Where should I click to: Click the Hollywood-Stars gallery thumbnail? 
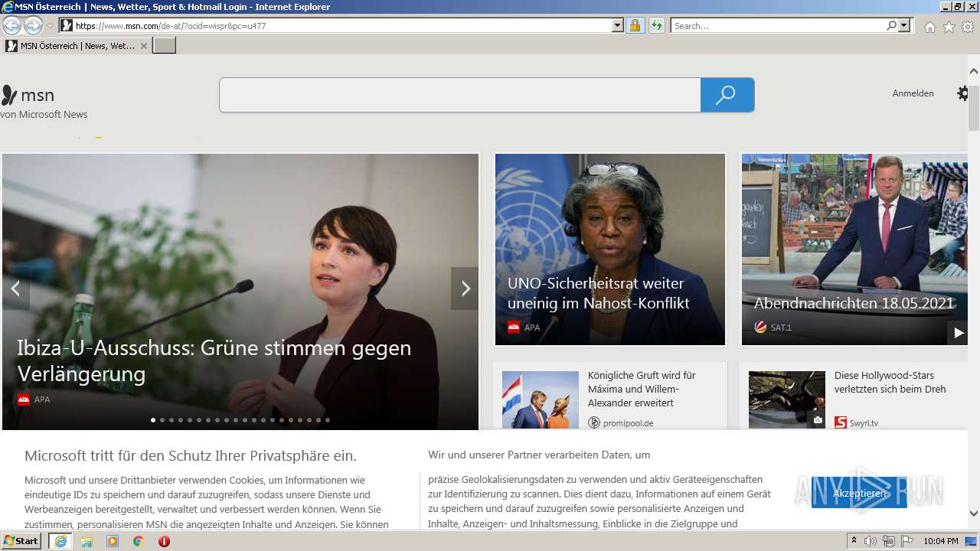pos(787,399)
